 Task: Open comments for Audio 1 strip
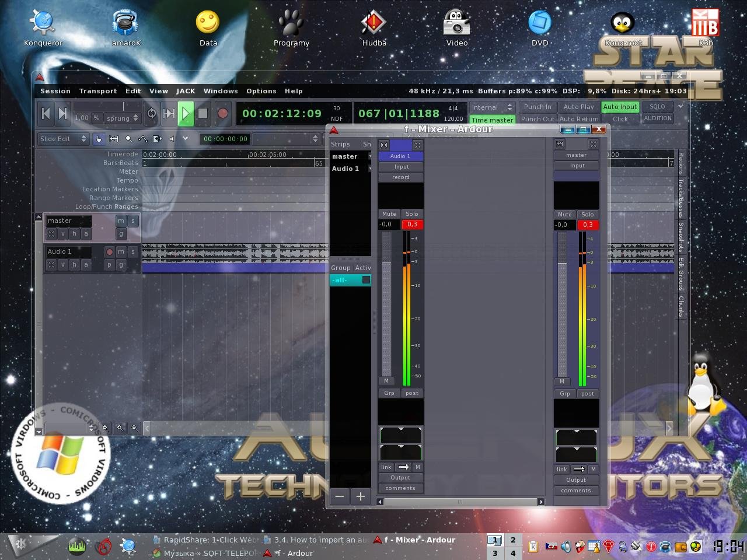(x=401, y=488)
